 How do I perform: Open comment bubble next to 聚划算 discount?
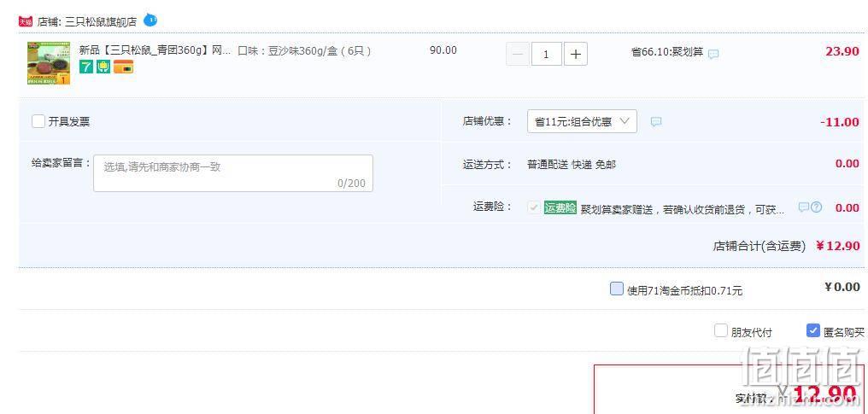713,54
